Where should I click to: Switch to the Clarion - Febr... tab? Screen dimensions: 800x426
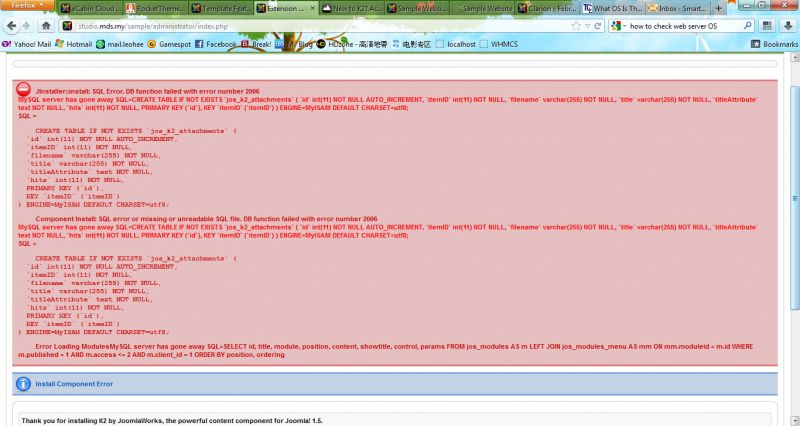(547, 8)
